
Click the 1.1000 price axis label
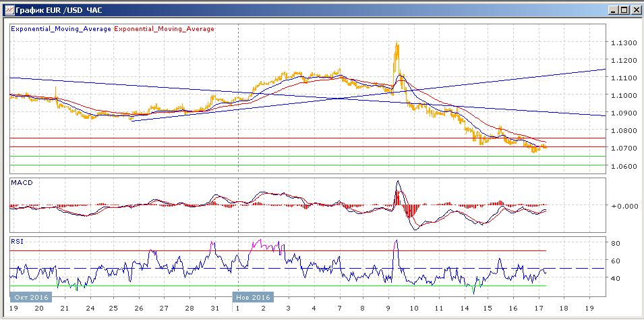[624, 96]
